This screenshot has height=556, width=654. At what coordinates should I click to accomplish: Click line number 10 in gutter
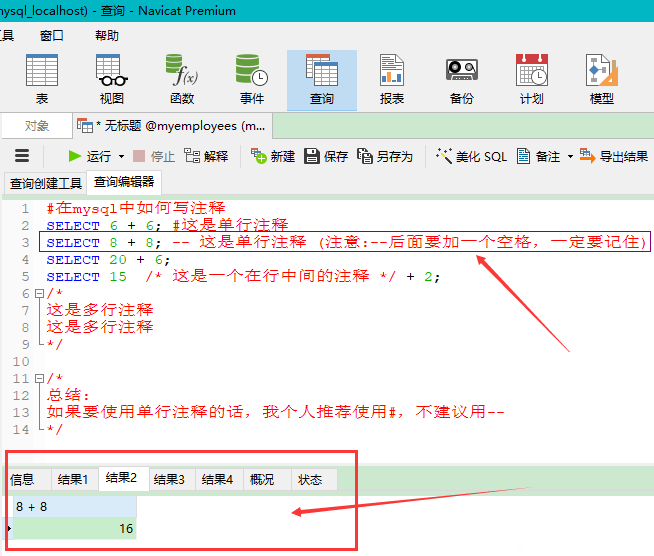21,362
